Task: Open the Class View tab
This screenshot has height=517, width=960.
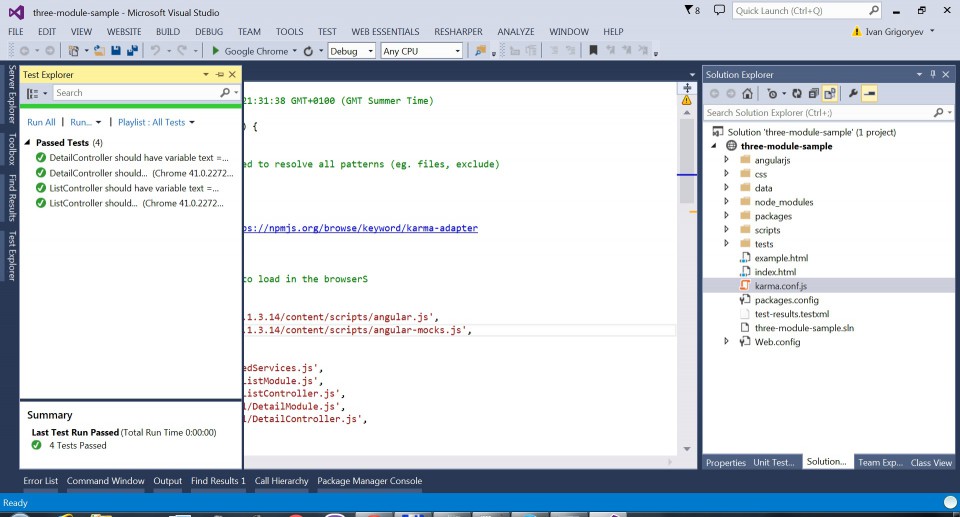Action: coord(931,462)
